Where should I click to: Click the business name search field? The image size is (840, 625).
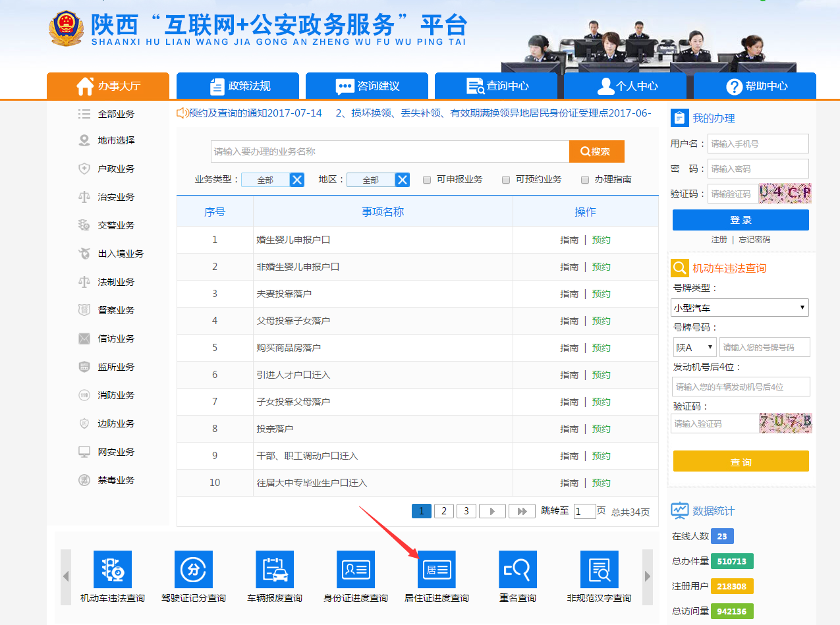[x=389, y=151]
